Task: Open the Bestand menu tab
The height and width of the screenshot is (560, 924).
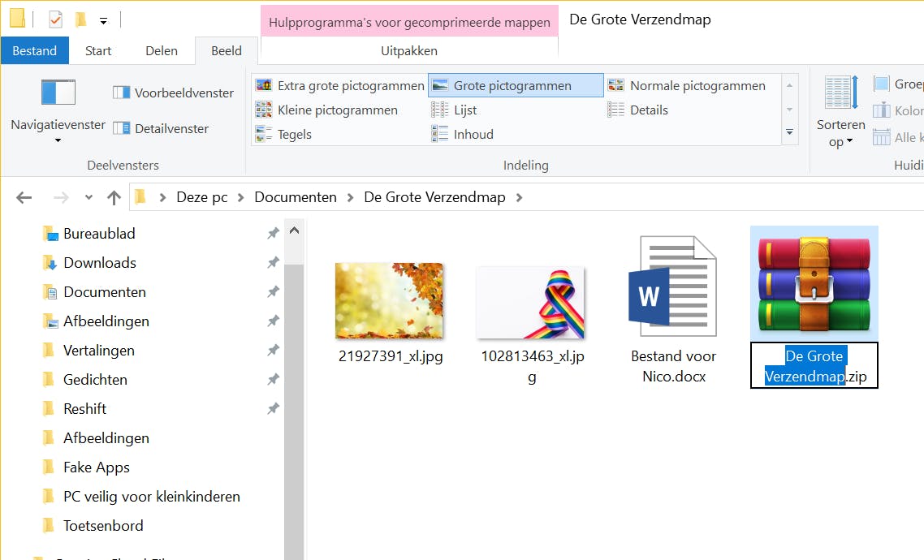Action: point(35,50)
